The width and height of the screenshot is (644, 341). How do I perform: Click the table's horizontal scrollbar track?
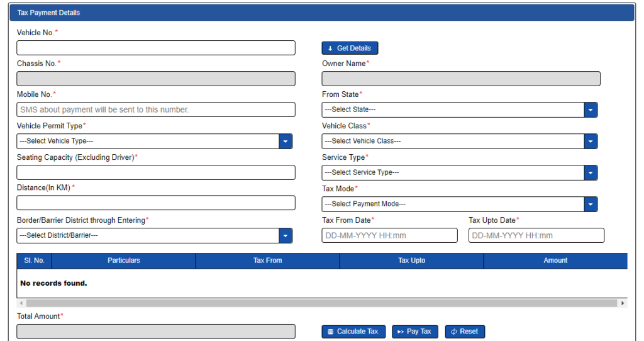321,303
